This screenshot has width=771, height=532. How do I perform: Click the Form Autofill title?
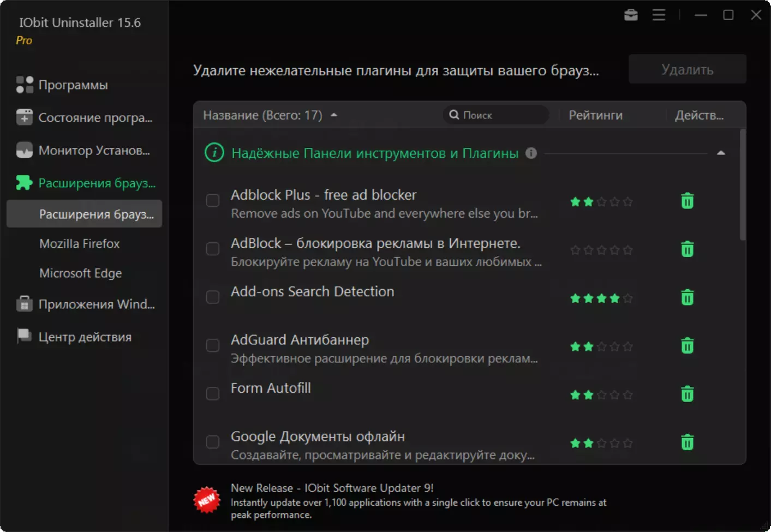pyautogui.click(x=271, y=388)
